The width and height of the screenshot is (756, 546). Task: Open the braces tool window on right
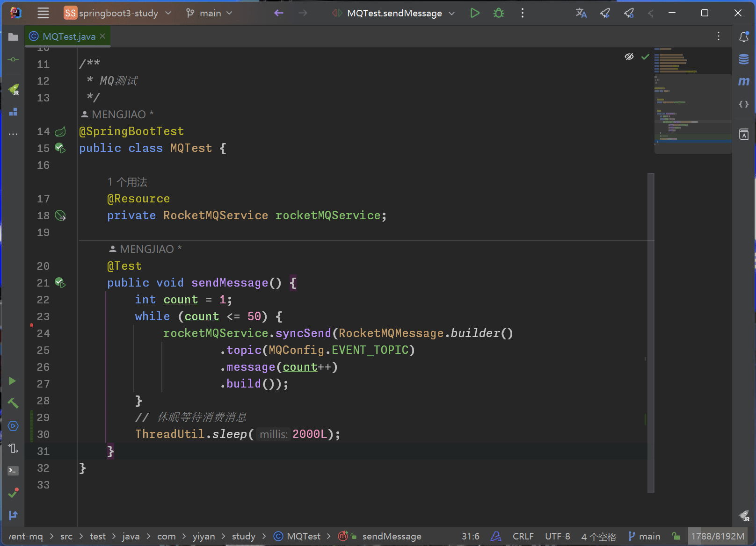[744, 104]
